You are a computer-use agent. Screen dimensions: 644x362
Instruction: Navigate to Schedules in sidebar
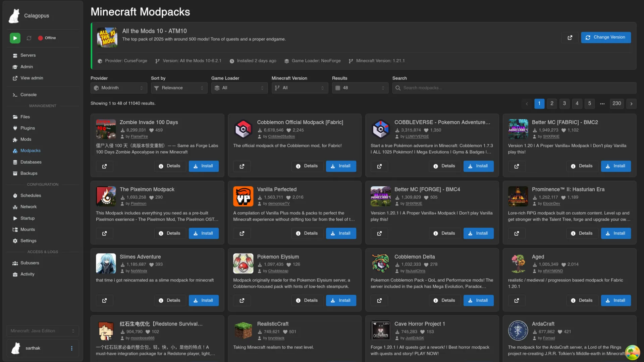(x=31, y=195)
